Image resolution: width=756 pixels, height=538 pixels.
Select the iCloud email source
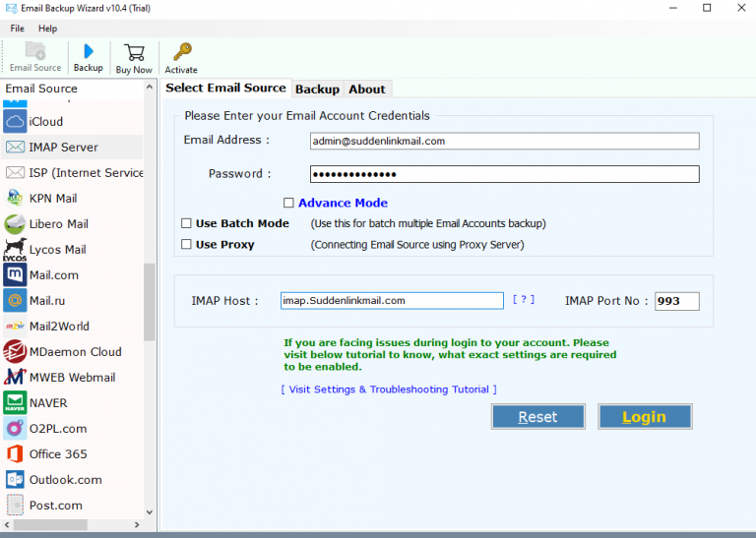coord(45,122)
